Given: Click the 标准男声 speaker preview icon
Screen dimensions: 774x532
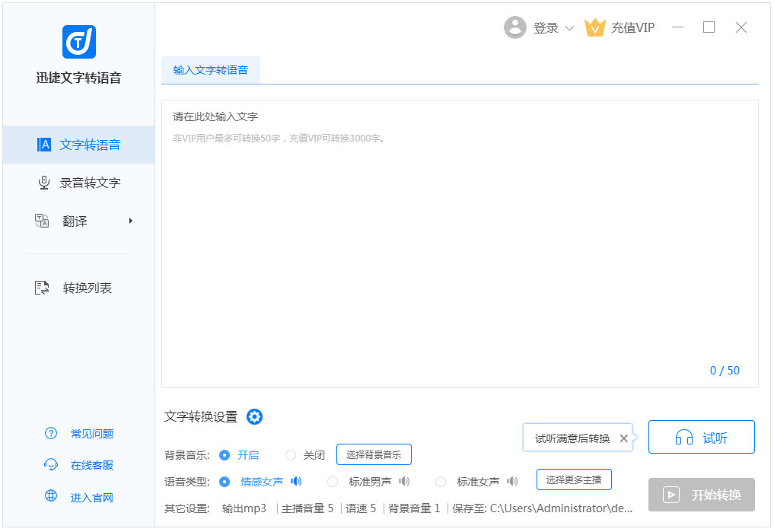Looking at the screenshot, I should 404,480.
